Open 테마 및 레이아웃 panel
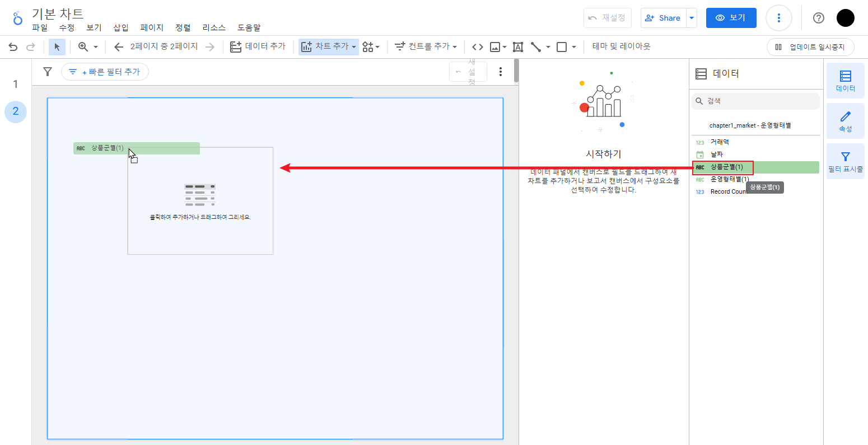The width and height of the screenshot is (868, 445). [x=621, y=46]
